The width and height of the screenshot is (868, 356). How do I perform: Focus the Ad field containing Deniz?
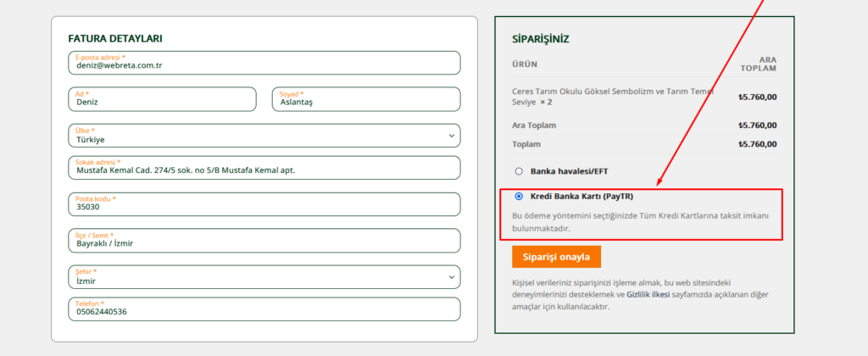(x=161, y=99)
